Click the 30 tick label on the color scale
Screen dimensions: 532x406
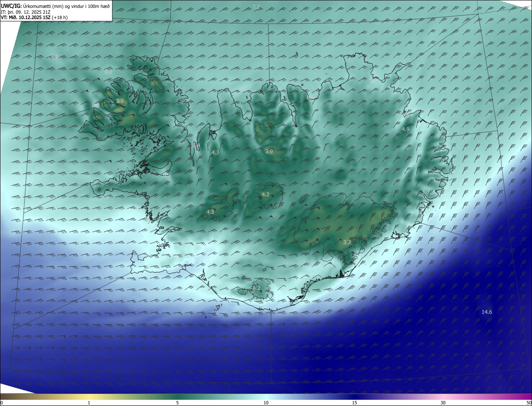coord(443,403)
